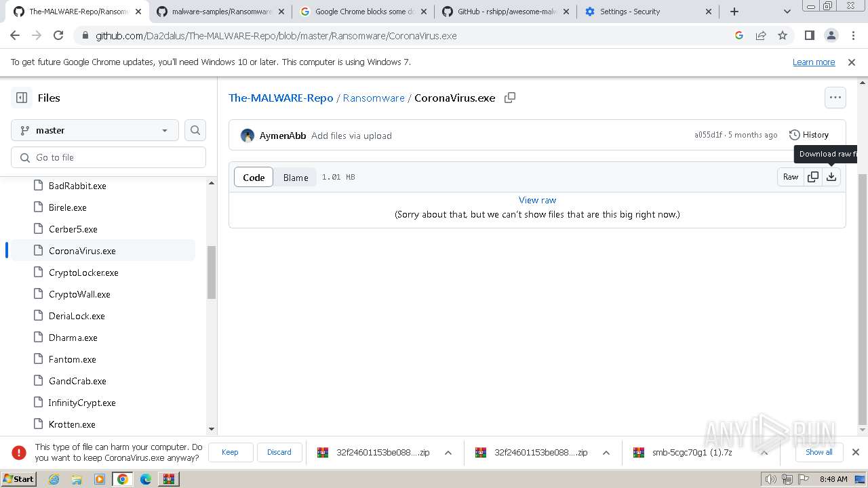
Task: Open Cerber5.exe in file tree
Action: (73, 229)
